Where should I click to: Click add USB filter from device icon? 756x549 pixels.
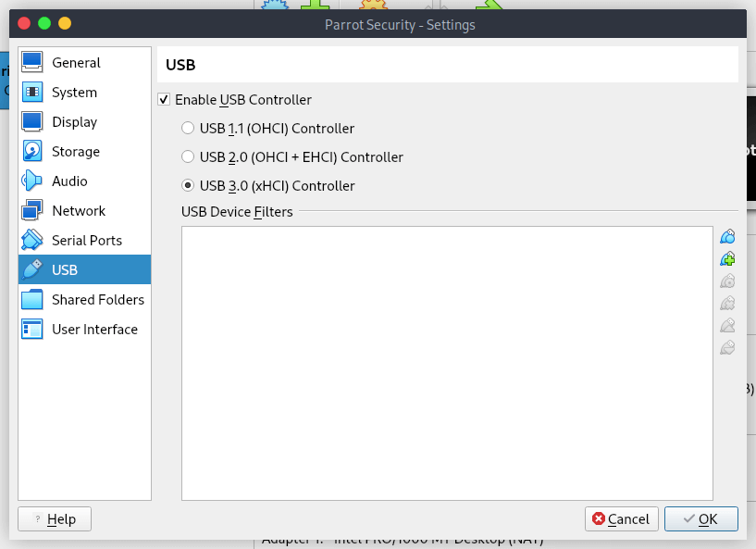click(x=727, y=259)
